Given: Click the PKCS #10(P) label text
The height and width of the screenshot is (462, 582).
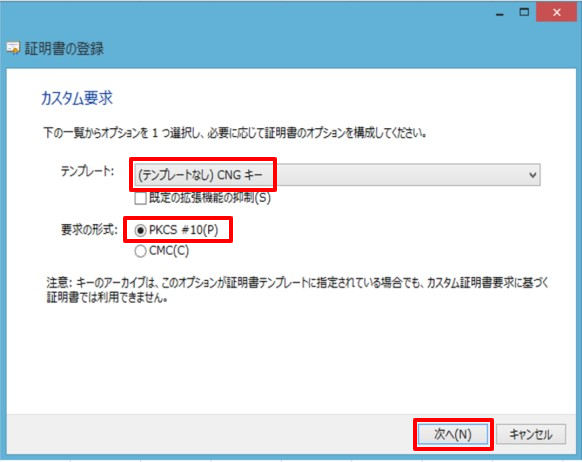Looking at the screenshot, I should [x=183, y=230].
